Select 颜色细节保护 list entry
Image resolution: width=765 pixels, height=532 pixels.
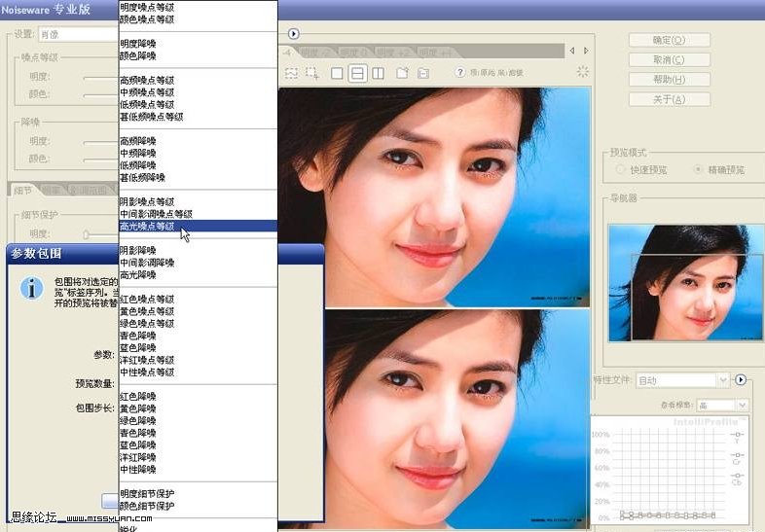(199, 506)
